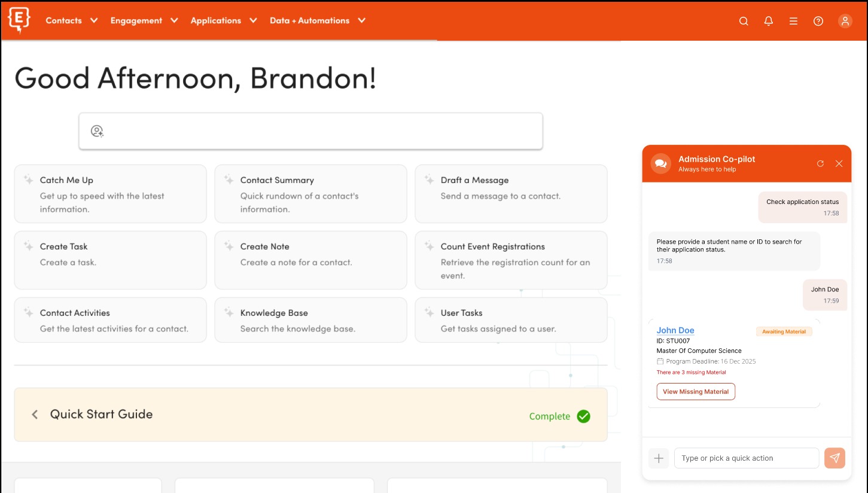This screenshot has width=868, height=493.
Task: Open your profile avatar menu
Action: click(x=845, y=21)
